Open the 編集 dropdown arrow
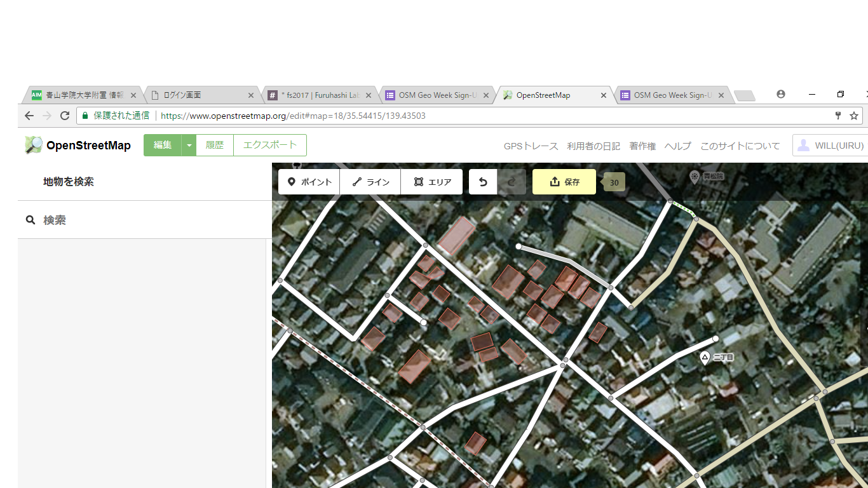Viewport: 868px width, 488px height. pyautogui.click(x=189, y=145)
